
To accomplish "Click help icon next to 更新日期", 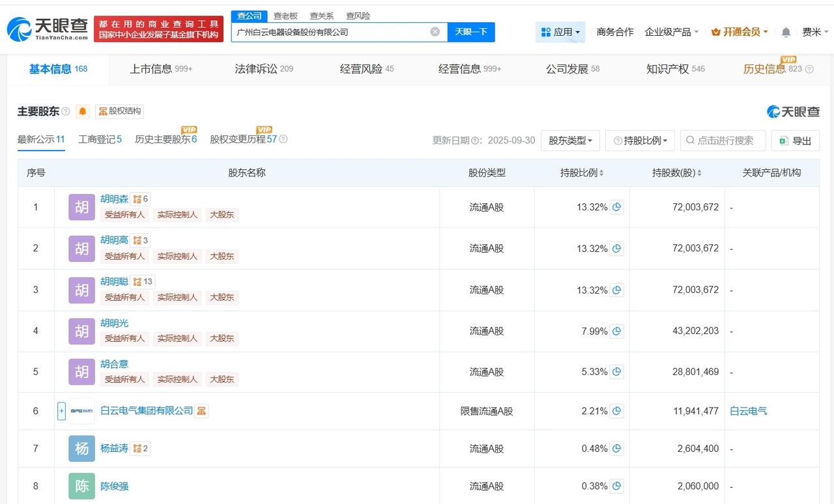I will [x=475, y=141].
